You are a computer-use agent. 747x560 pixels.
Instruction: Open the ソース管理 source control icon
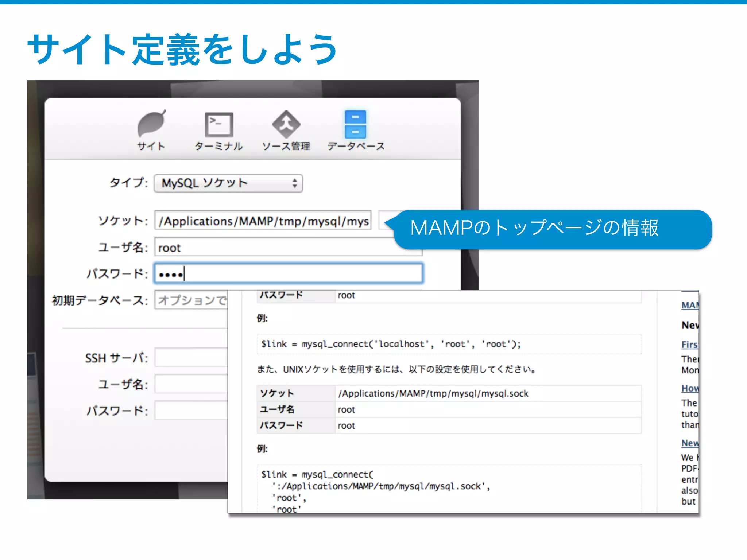point(286,131)
